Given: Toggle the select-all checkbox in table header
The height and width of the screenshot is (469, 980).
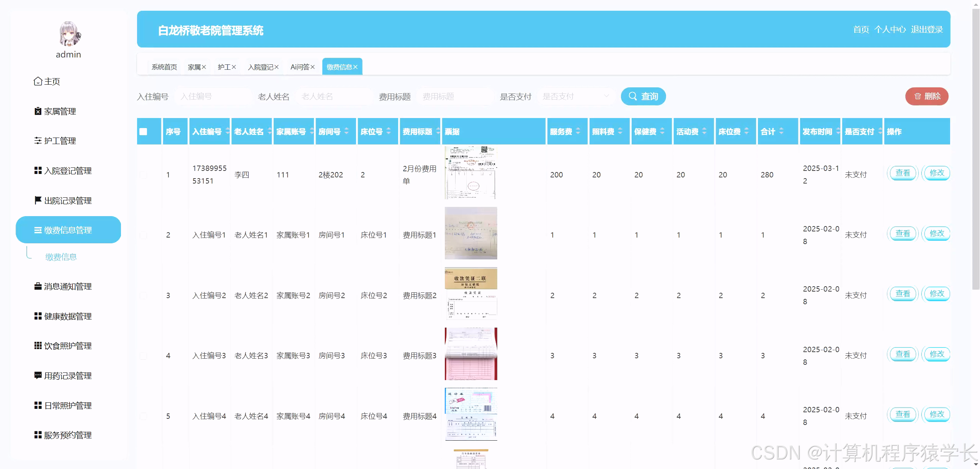Looking at the screenshot, I should (143, 131).
